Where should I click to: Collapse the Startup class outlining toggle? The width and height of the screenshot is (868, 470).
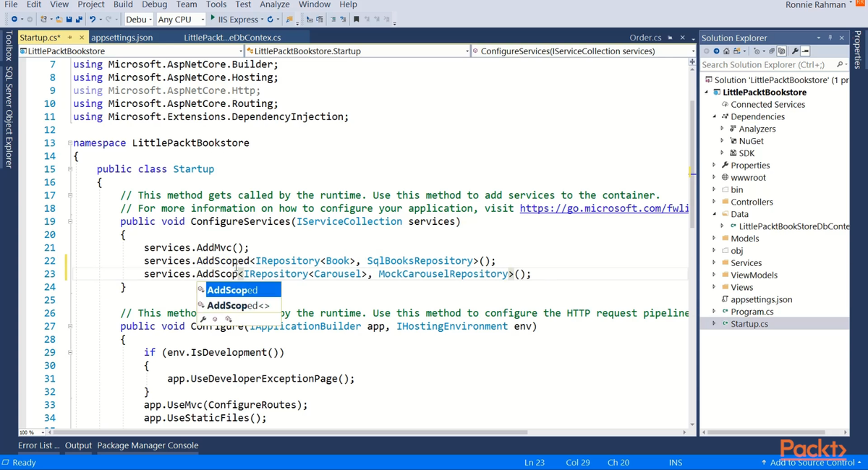tap(69, 169)
